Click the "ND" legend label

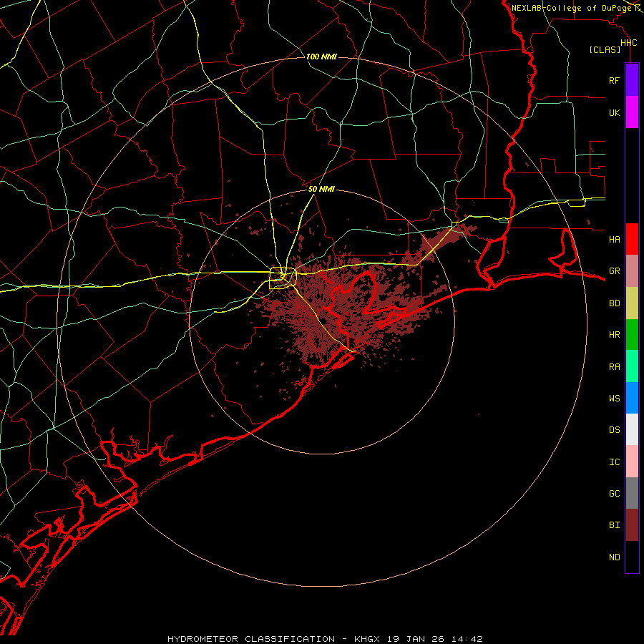tap(614, 557)
